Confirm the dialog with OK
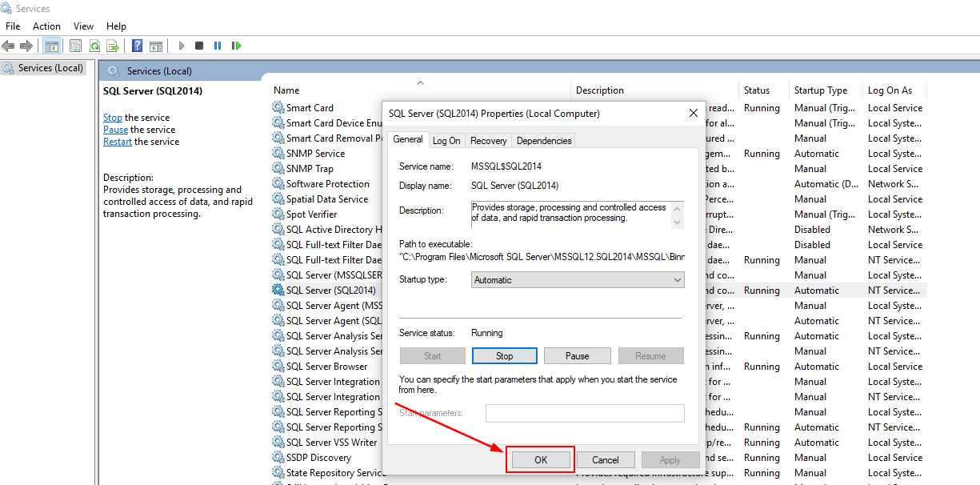 pyautogui.click(x=541, y=459)
